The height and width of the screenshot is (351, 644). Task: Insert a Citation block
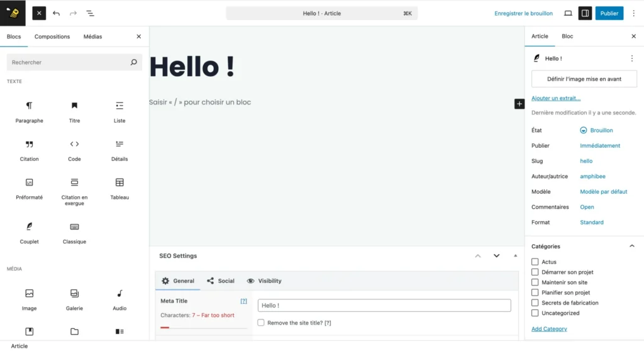pyautogui.click(x=29, y=150)
